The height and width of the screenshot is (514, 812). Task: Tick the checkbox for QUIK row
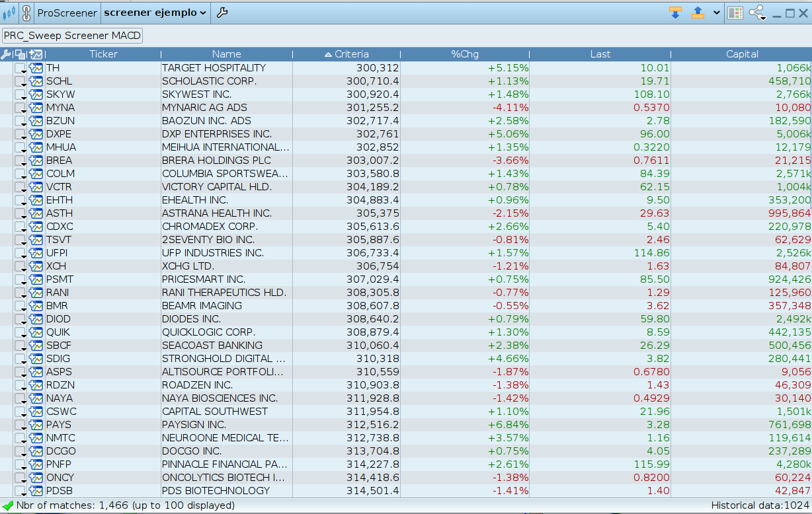[20, 332]
